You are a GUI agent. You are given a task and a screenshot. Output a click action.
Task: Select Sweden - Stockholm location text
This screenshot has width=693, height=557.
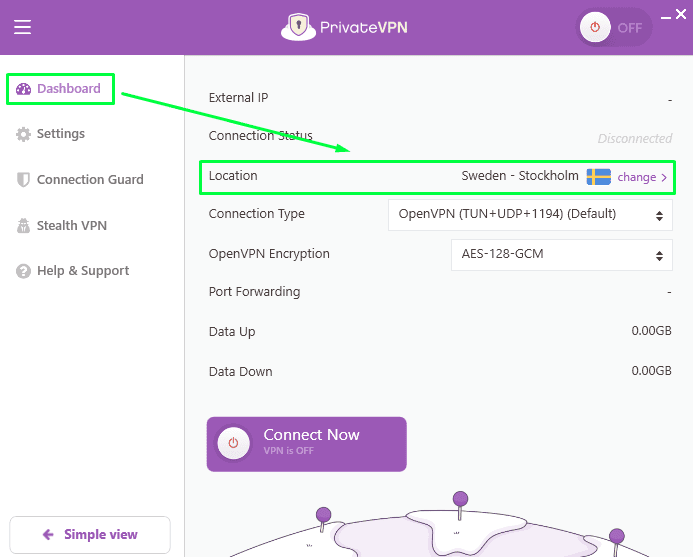tap(520, 176)
